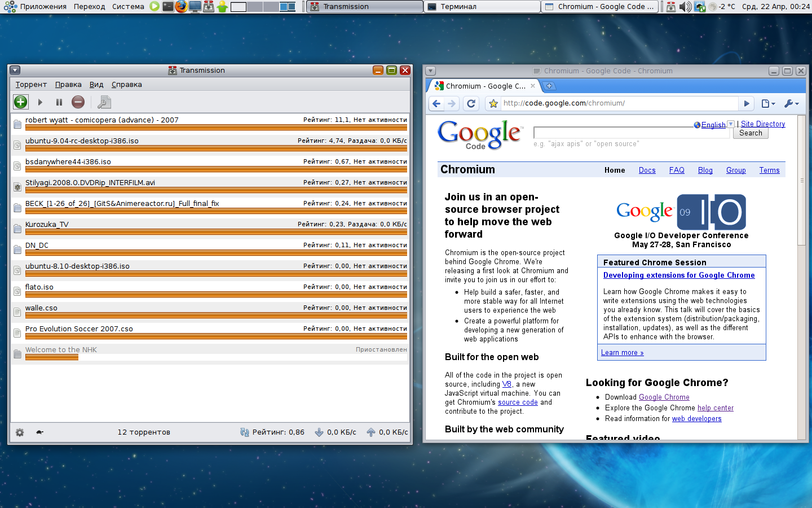Click the green person icon in the top panel
812x508 pixels.
(222, 7)
